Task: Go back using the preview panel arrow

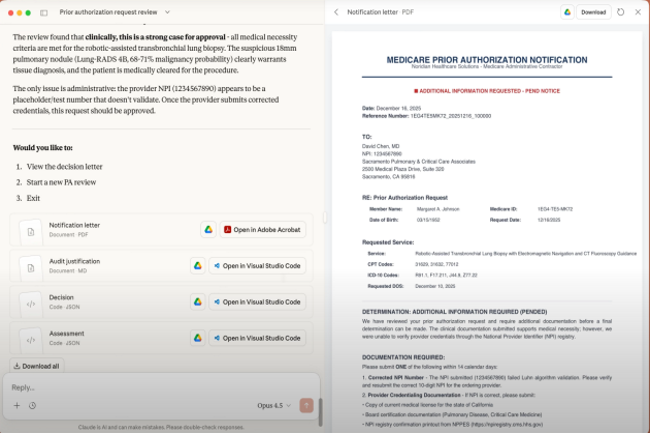Action: 336,12
